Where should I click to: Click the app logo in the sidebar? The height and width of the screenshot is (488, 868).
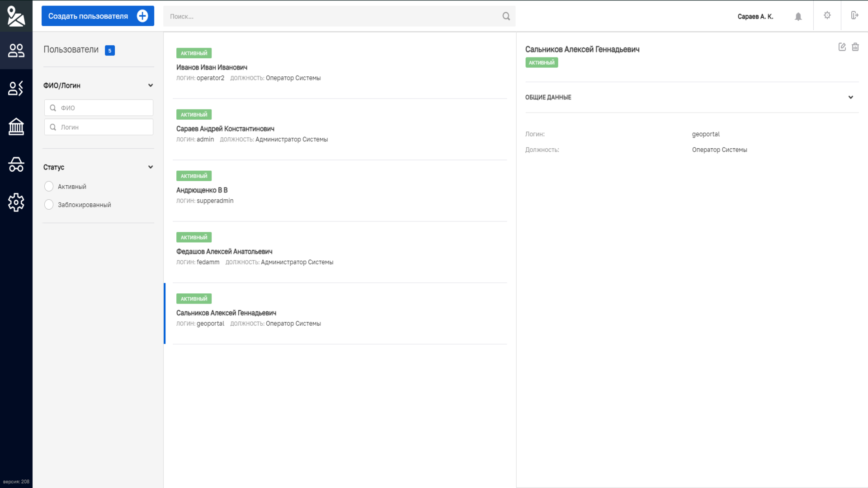pos(16,16)
